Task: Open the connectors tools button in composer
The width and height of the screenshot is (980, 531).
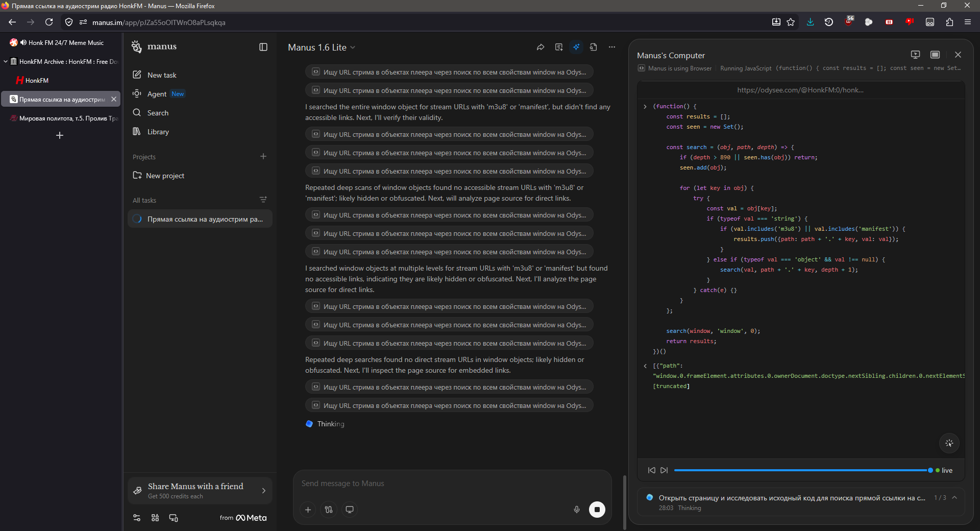Action: [329, 510]
